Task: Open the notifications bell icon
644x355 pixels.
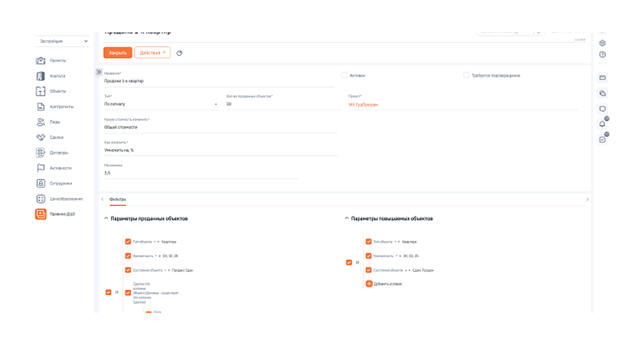Action: click(x=602, y=124)
